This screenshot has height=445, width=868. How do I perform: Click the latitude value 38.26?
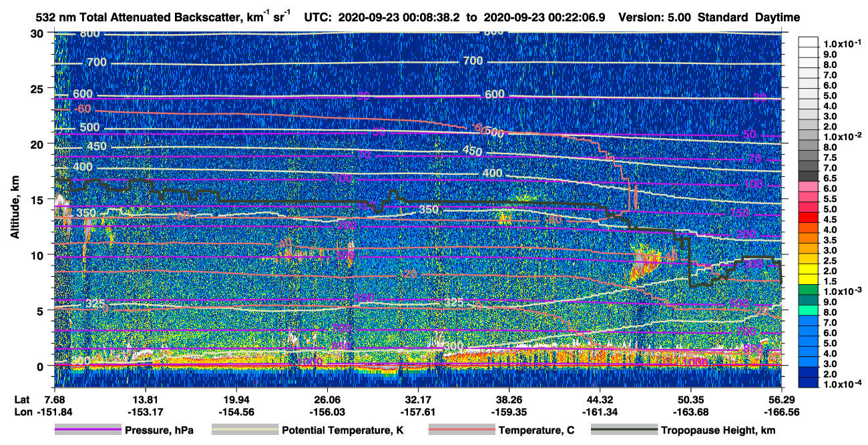coord(509,399)
